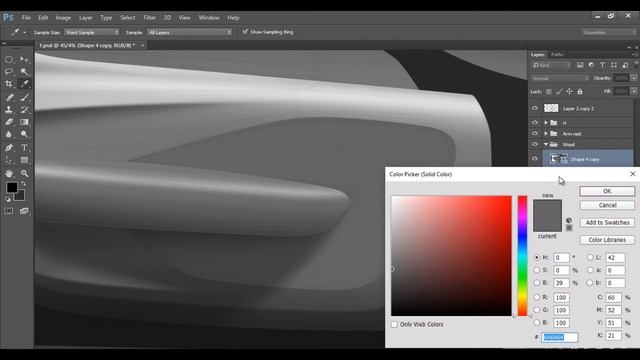The height and width of the screenshot is (360, 640).
Task: Select the Magic Wand tool
Action: [x=24, y=72]
